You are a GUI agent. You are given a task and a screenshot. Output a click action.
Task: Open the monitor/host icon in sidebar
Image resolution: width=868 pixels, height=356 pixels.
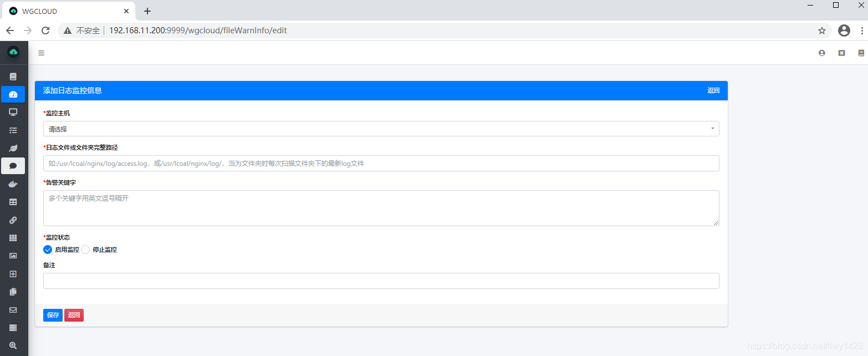[x=13, y=112]
